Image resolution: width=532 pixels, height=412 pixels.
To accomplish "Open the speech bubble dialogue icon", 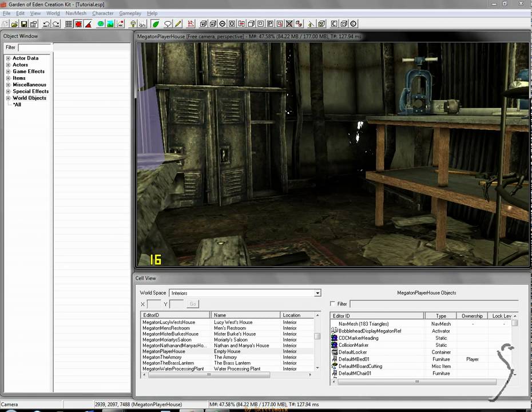I will pyautogui.click(x=168, y=24).
